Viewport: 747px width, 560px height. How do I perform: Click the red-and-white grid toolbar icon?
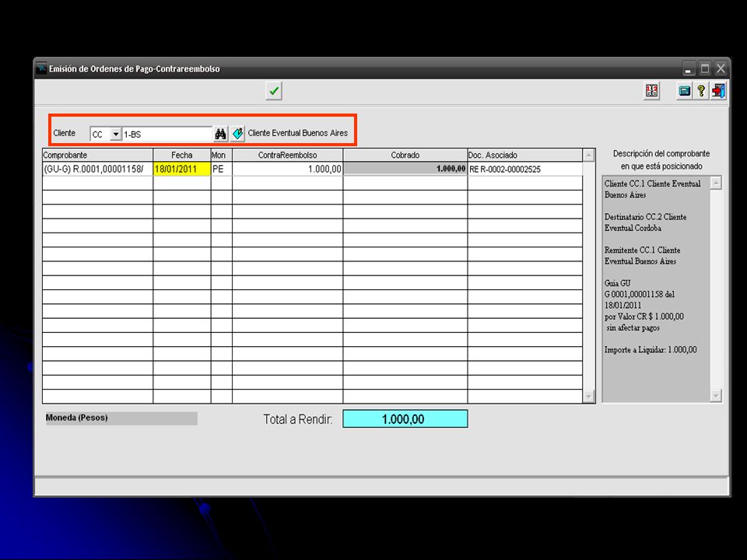click(x=651, y=90)
